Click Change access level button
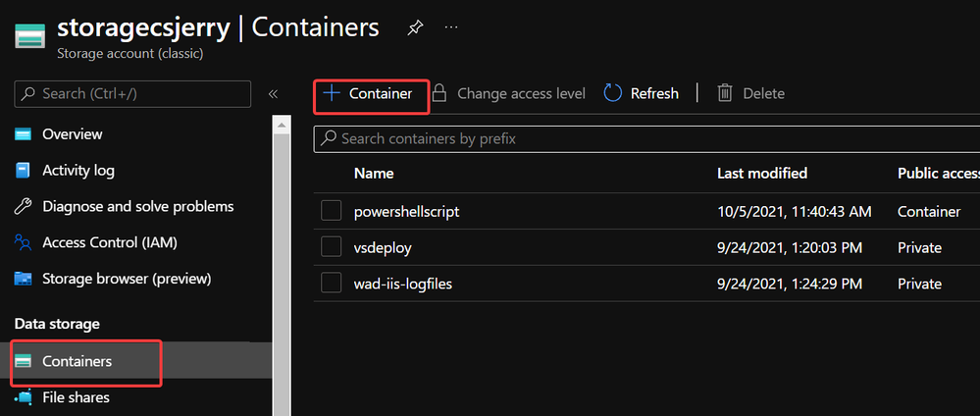The height and width of the screenshot is (416, 980). [x=509, y=94]
